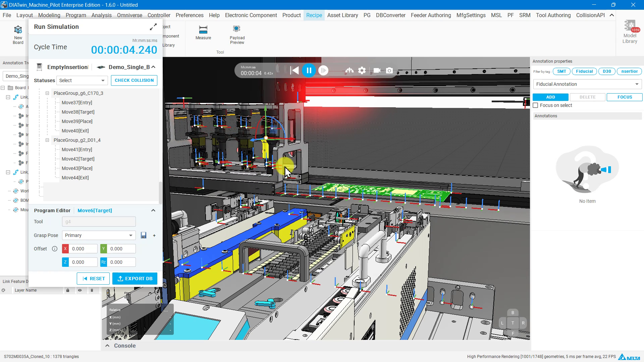The width and height of the screenshot is (644, 362).
Task: Click the program tree vertical scrollbar
Action: pos(160,193)
